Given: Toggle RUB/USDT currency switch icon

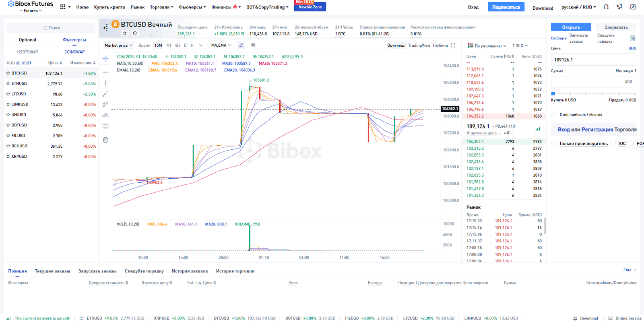Looking at the screenshot, I should click(18, 63).
